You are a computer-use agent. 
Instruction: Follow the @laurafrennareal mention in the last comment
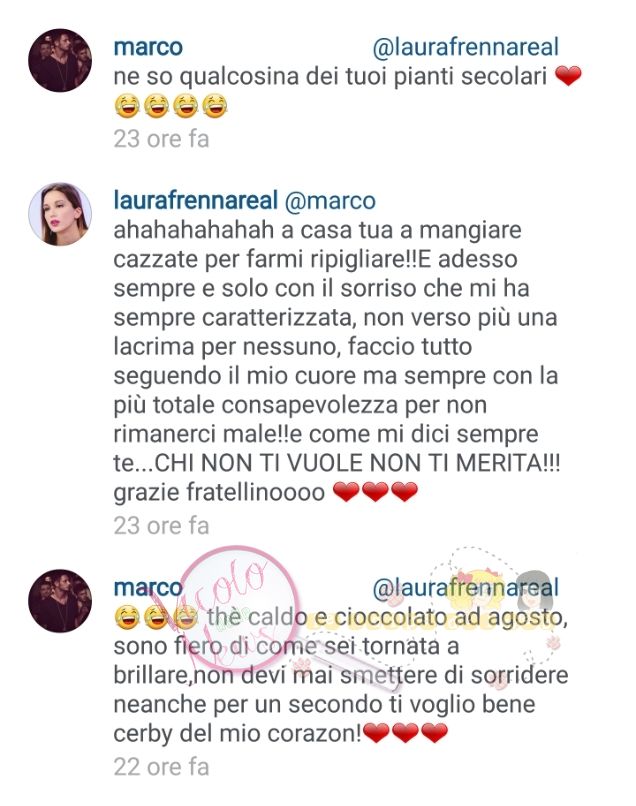tap(465, 588)
